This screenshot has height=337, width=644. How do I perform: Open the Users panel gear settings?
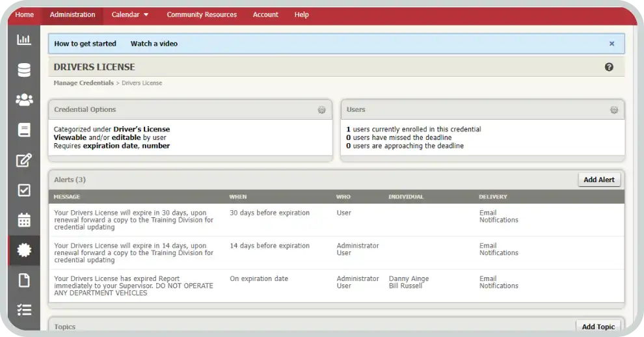pyautogui.click(x=613, y=110)
